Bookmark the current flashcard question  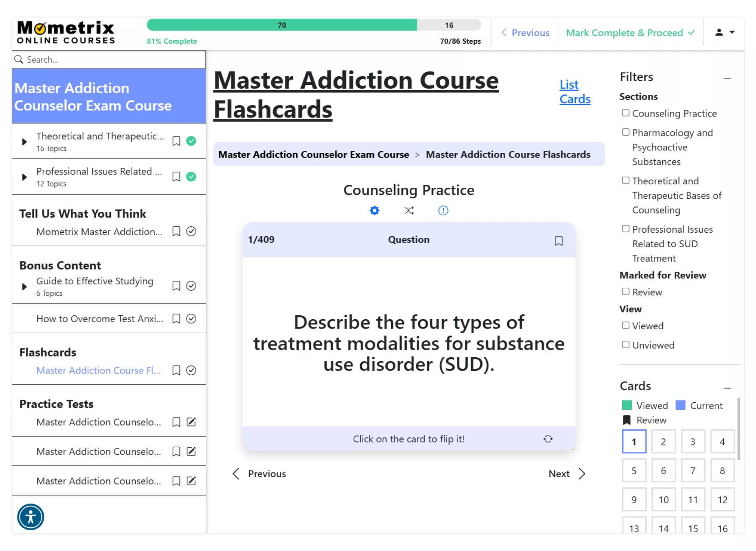[559, 241]
